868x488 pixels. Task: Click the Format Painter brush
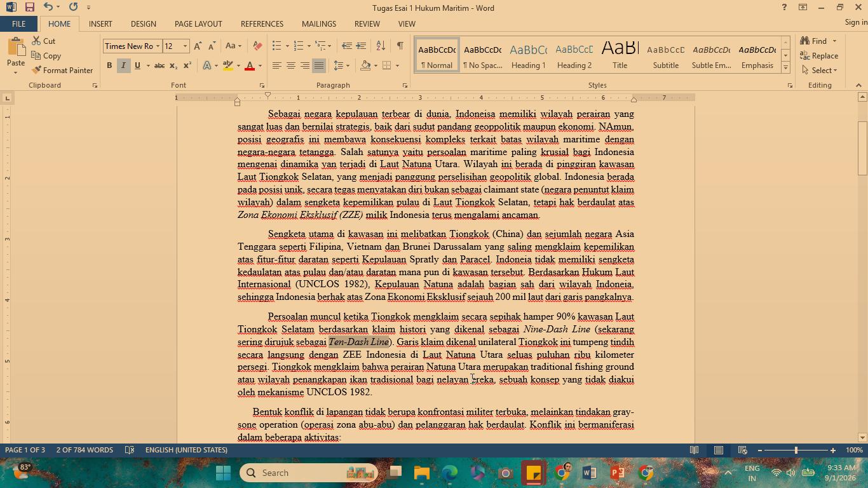[x=62, y=71]
